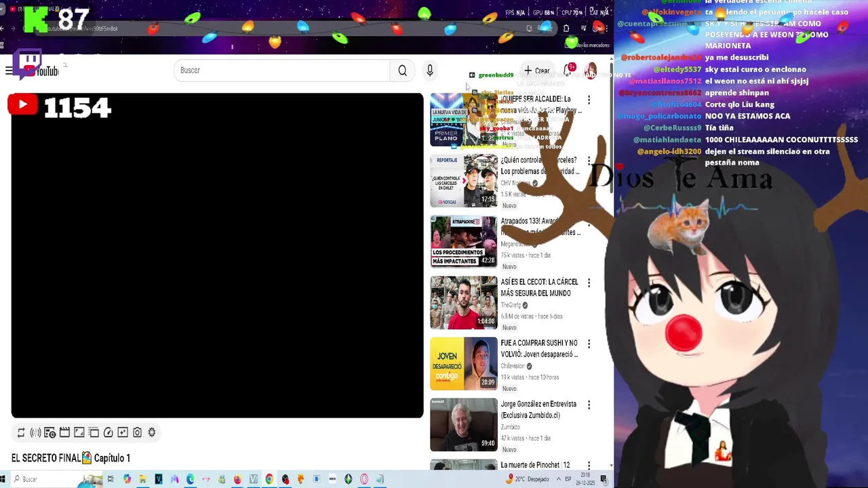This screenshot has width=868, height=488.
Task: Open '¿Quién controla las cárceles?' video title
Action: (x=539, y=165)
